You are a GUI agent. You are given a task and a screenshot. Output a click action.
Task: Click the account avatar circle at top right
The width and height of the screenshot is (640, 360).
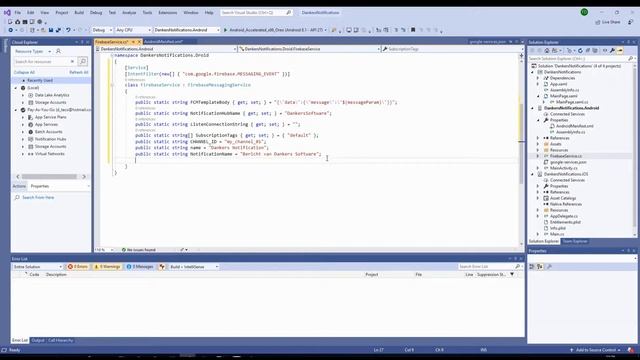584,12
